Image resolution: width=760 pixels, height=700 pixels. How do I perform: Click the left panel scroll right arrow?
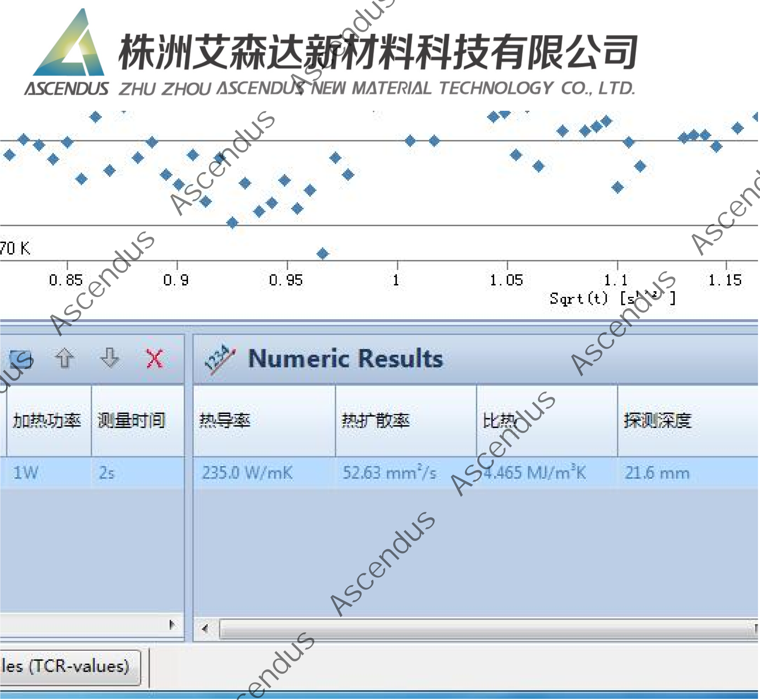coord(172,624)
